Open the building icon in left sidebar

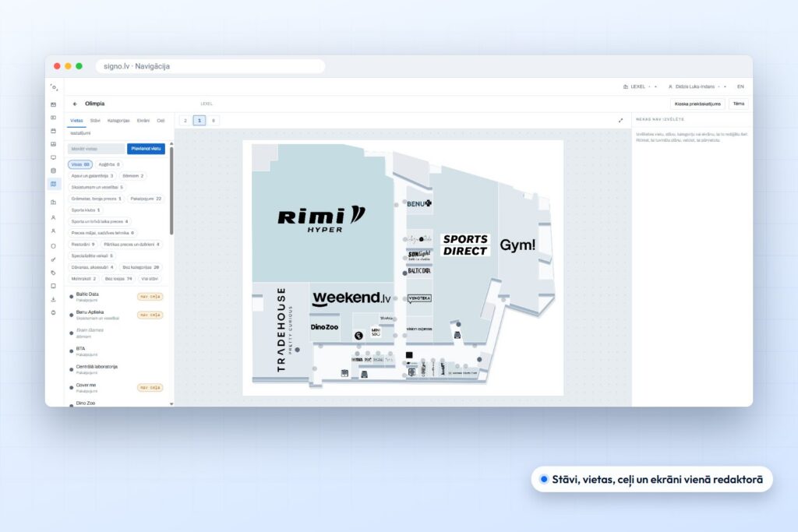point(54,202)
